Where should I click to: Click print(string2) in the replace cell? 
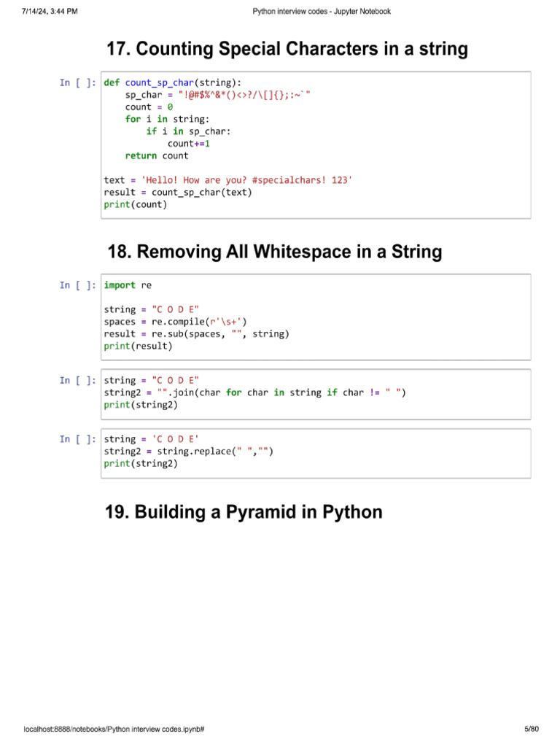click(141, 463)
